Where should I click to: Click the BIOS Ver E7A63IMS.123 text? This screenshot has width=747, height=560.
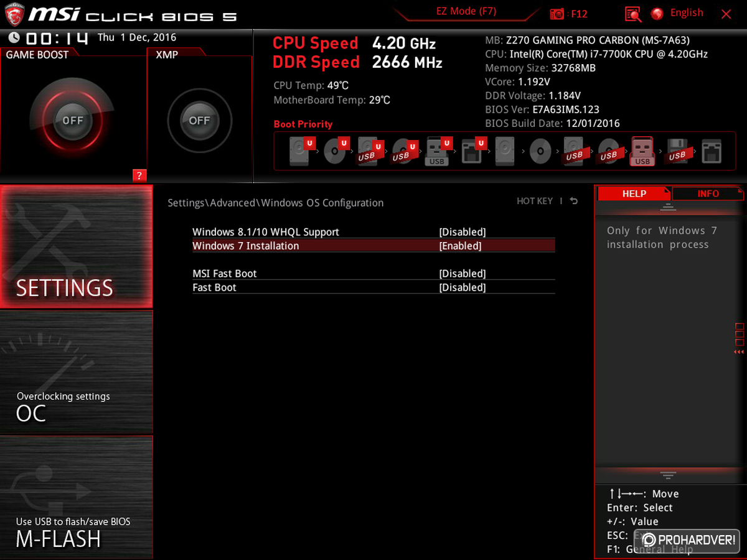click(x=542, y=110)
